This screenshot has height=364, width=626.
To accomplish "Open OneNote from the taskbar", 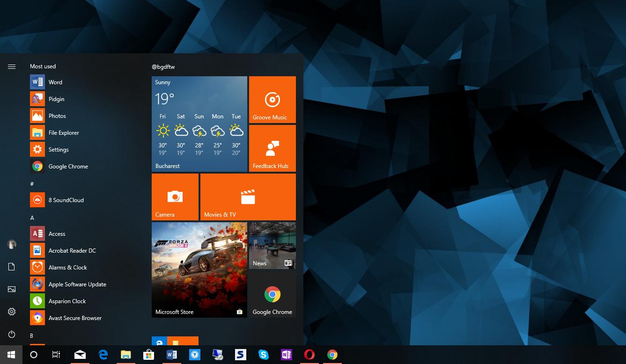I will tap(287, 355).
